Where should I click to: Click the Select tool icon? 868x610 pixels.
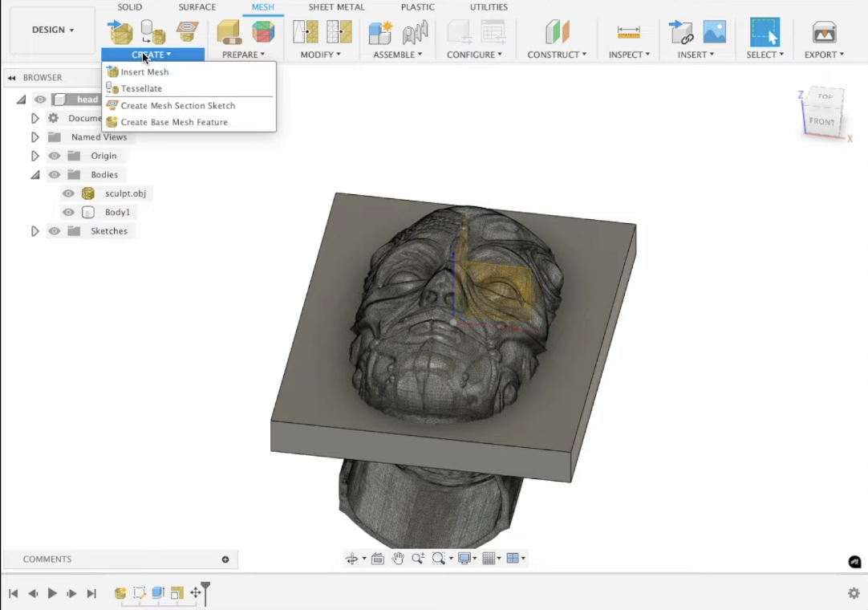[x=765, y=31]
